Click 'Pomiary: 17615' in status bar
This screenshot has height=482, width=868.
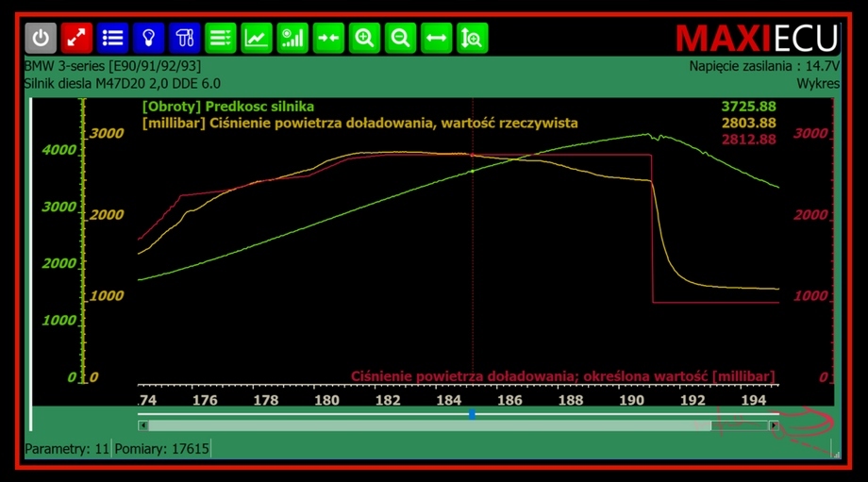click(161, 448)
